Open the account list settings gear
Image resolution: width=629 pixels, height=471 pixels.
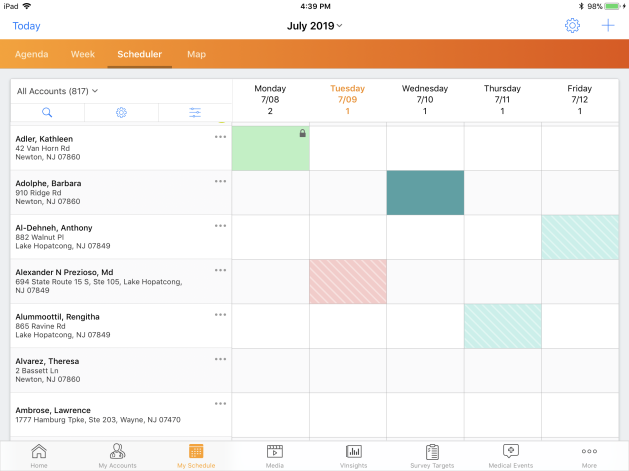click(x=121, y=113)
